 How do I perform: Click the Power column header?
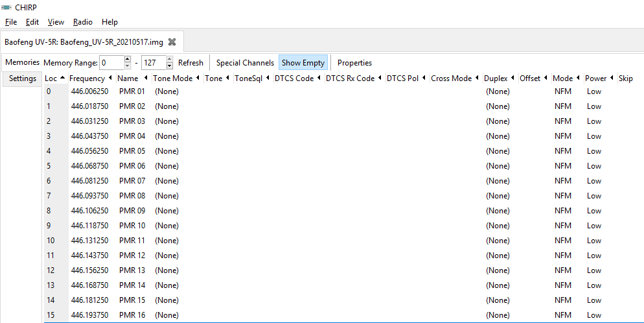click(599, 78)
